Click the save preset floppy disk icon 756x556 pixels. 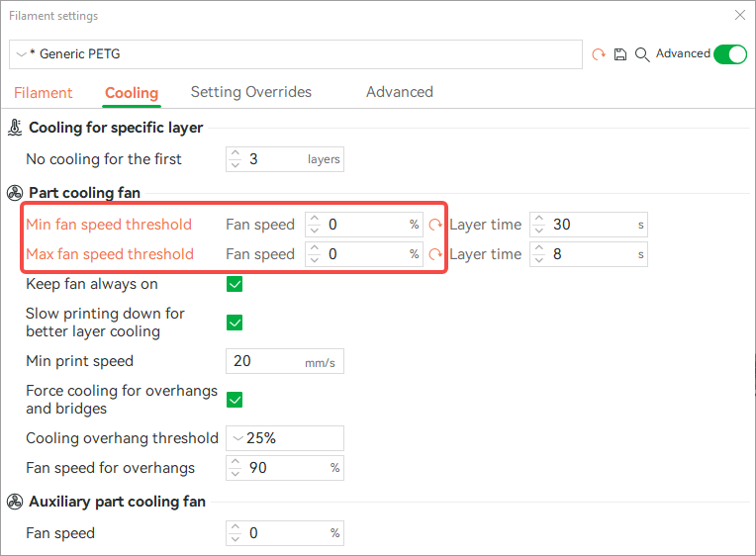tap(620, 54)
